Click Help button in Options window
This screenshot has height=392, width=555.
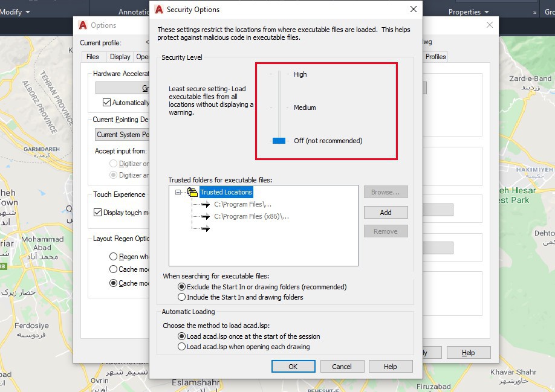point(469,352)
